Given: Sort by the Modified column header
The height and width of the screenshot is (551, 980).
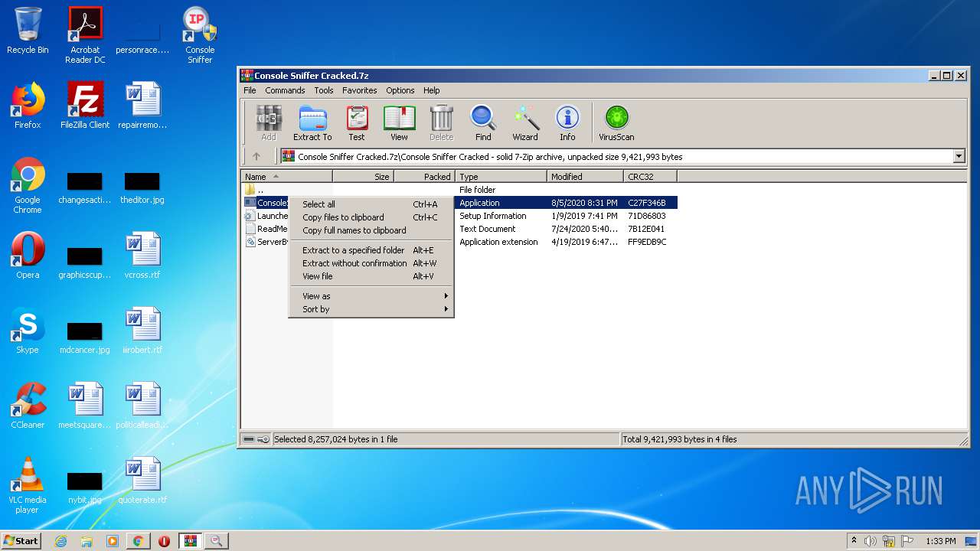Looking at the screenshot, I should [x=585, y=177].
